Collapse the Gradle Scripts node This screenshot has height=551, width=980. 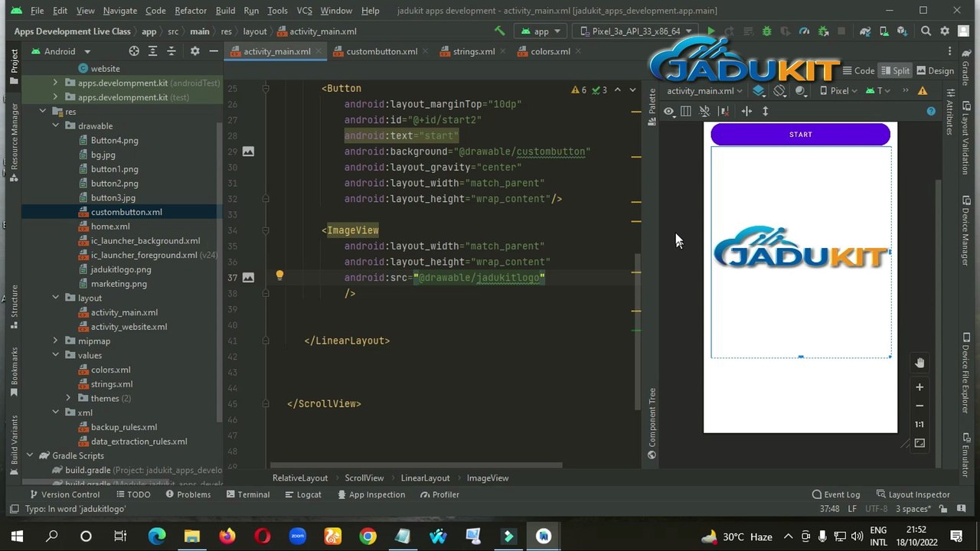tap(30, 456)
